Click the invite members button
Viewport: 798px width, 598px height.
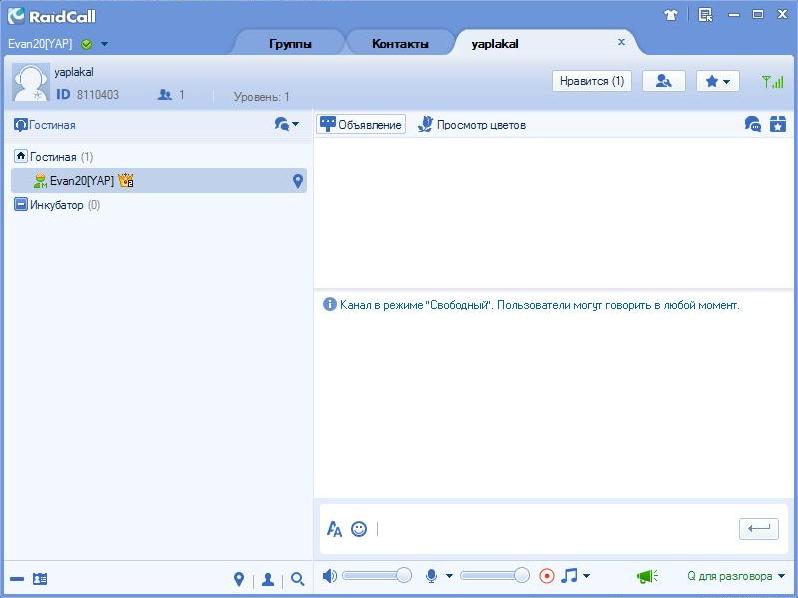[x=664, y=81]
